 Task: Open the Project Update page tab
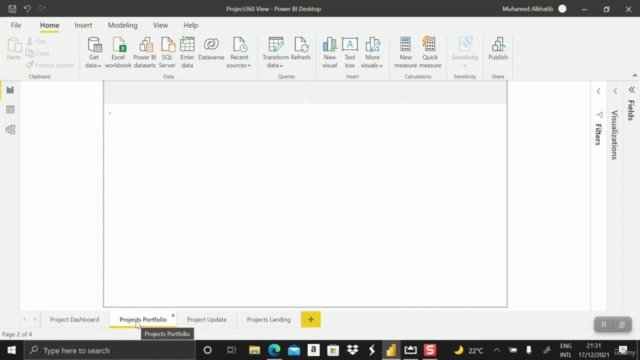point(207,320)
